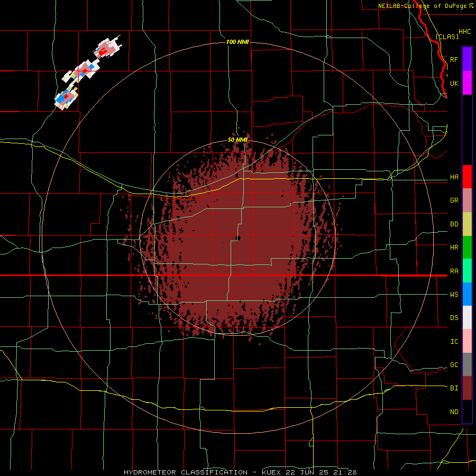
Task: Click the HHC product code label
Action: (x=464, y=32)
